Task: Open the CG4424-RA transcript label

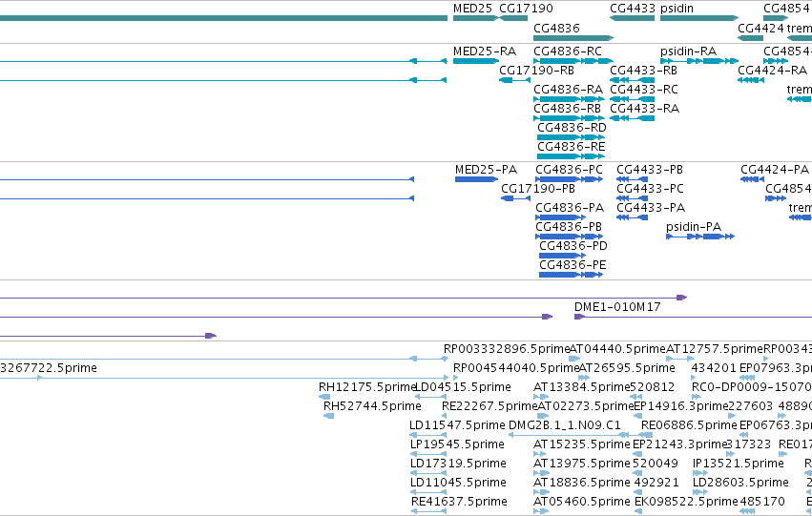Action: tap(772, 71)
